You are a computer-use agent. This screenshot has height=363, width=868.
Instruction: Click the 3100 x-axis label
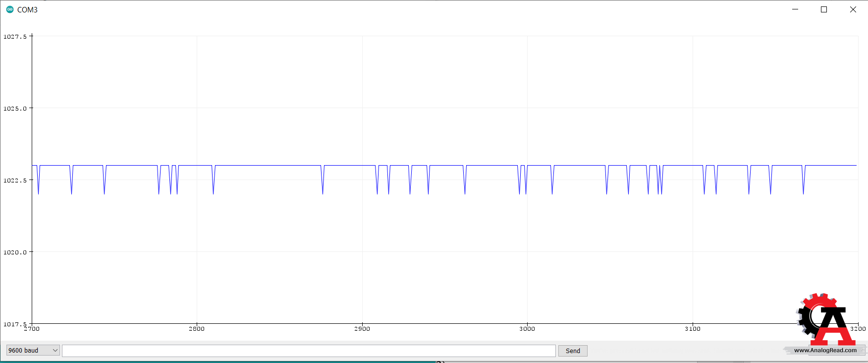click(x=693, y=329)
